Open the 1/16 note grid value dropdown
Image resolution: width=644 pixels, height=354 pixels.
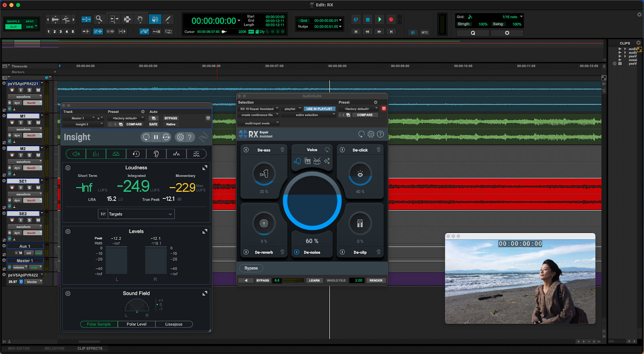[x=512, y=17]
